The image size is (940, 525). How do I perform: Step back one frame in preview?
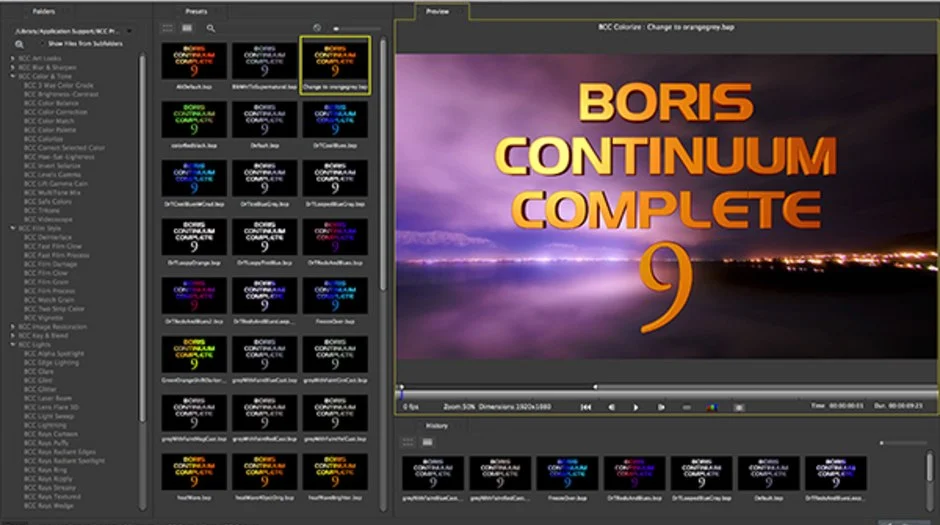tap(611, 407)
